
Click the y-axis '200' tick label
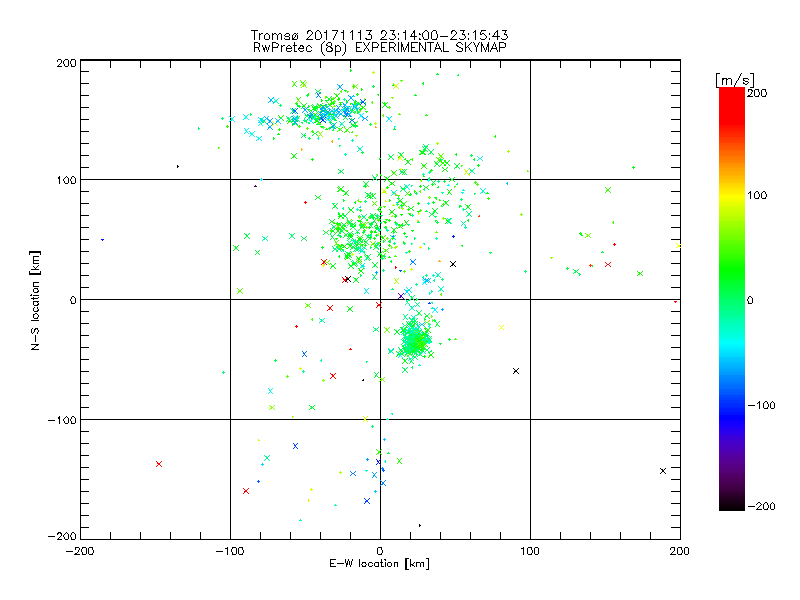pos(66,63)
